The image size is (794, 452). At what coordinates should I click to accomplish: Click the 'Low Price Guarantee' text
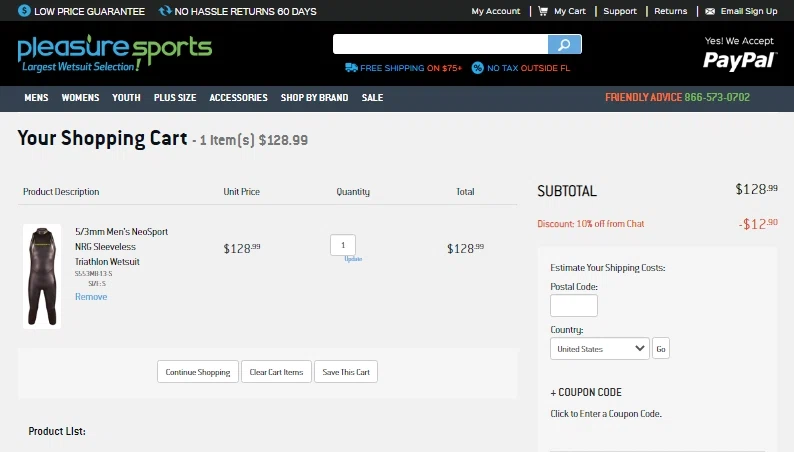[89, 11]
